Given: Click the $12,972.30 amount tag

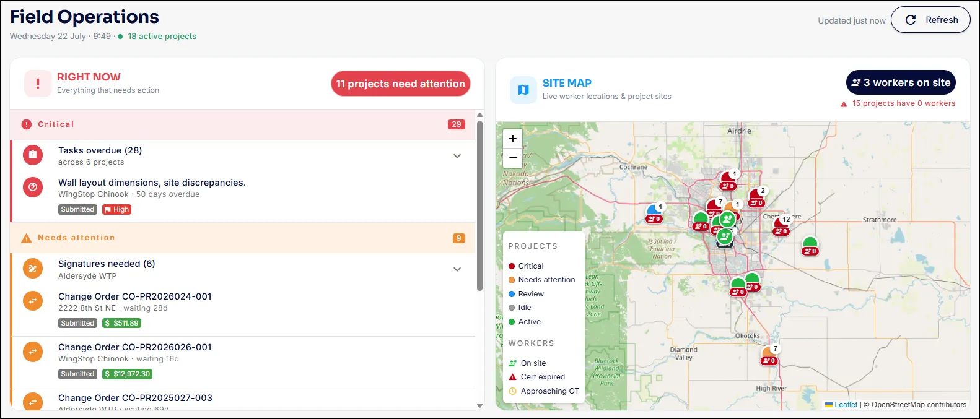Looking at the screenshot, I should tap(127, 374).
